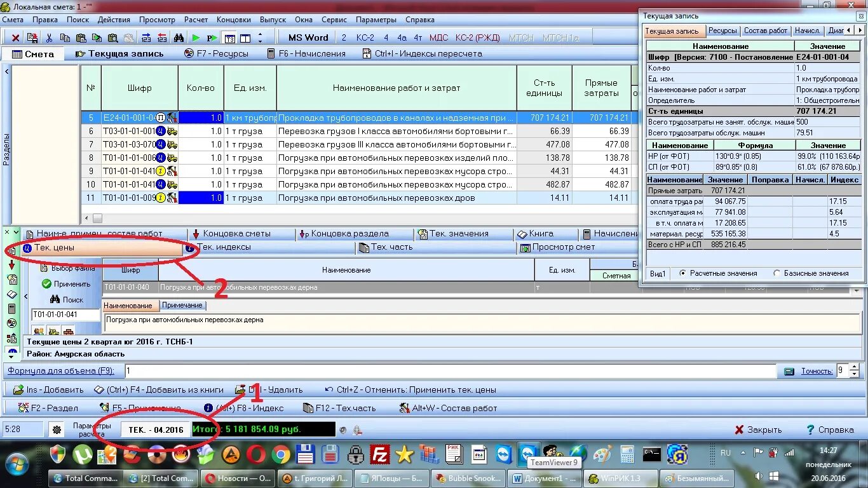Image resolution: width=868 pixels, height=488 pixels.
Task: Open the Тек. цены tab
Action: (102, 247)
